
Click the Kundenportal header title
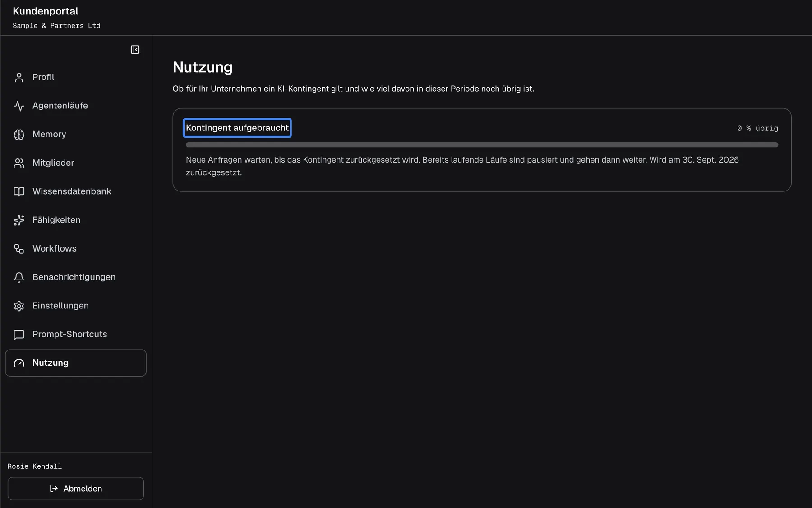(46, 11)
